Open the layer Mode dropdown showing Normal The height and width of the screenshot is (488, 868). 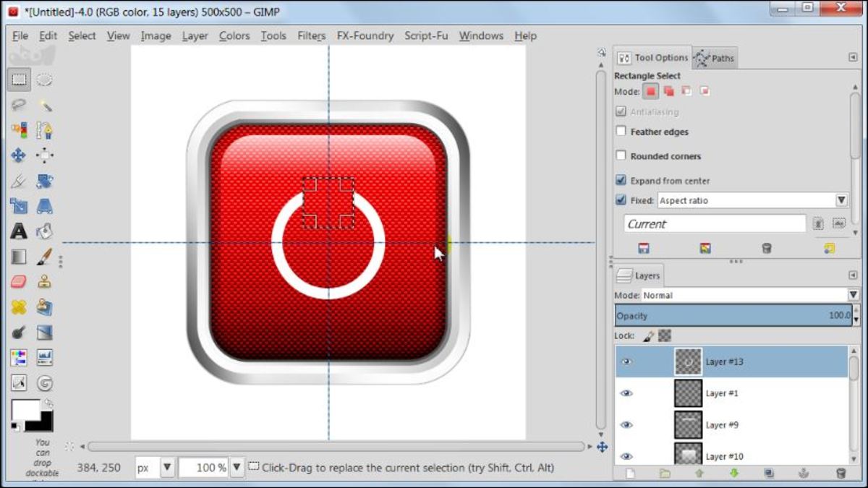(852, 294)
